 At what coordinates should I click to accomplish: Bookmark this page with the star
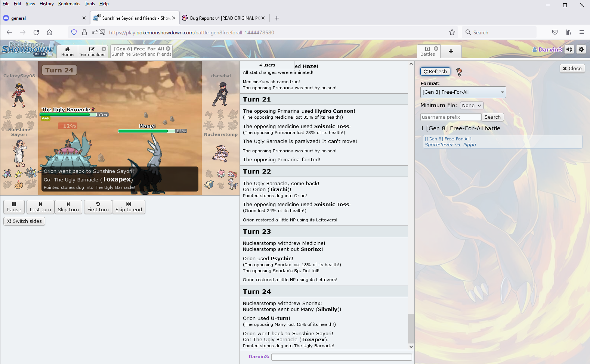(452, 32)
